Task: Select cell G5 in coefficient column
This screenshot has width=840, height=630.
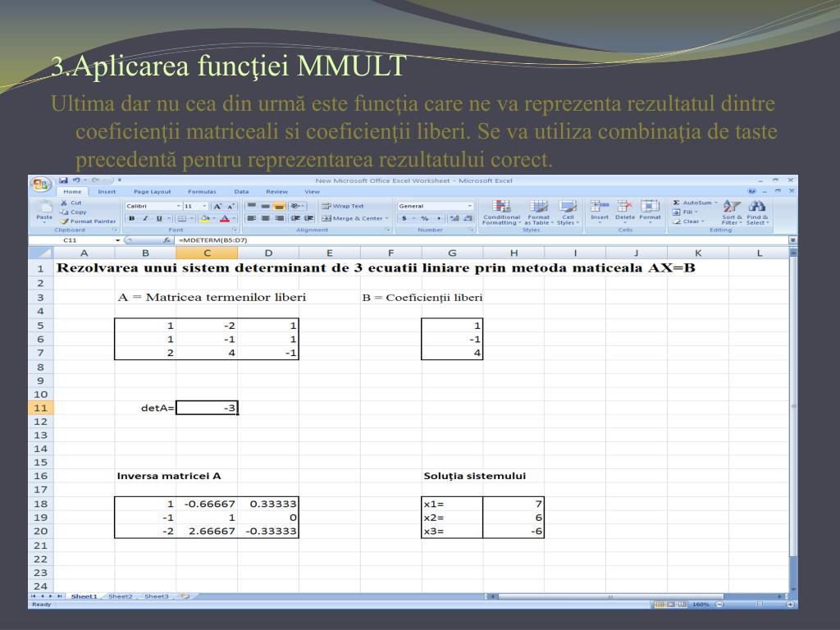Action: click(452, 326)
